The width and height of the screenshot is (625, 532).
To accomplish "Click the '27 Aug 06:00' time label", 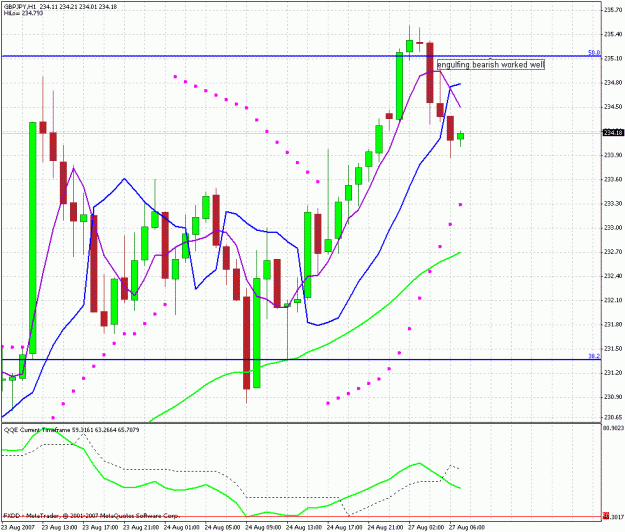I will click(467, 528).
